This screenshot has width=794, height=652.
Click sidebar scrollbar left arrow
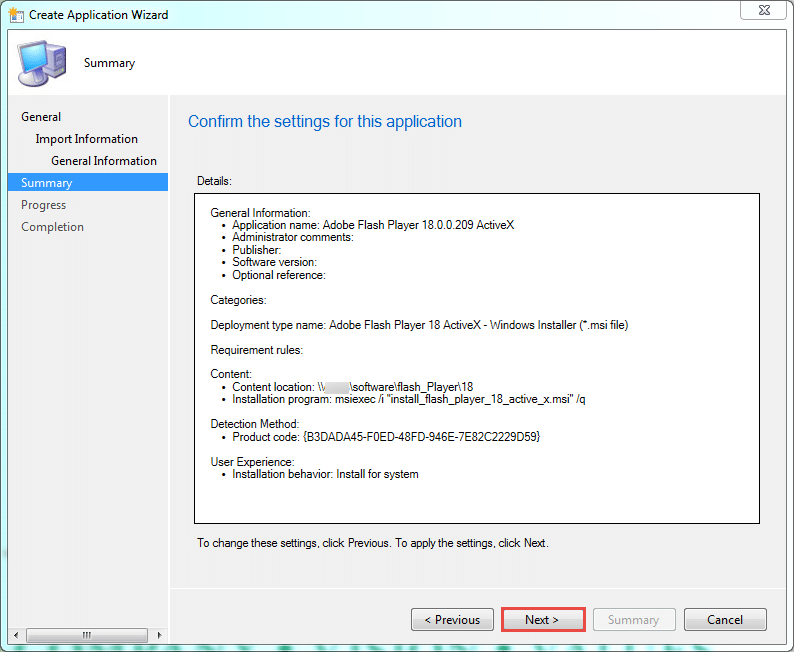16,635
